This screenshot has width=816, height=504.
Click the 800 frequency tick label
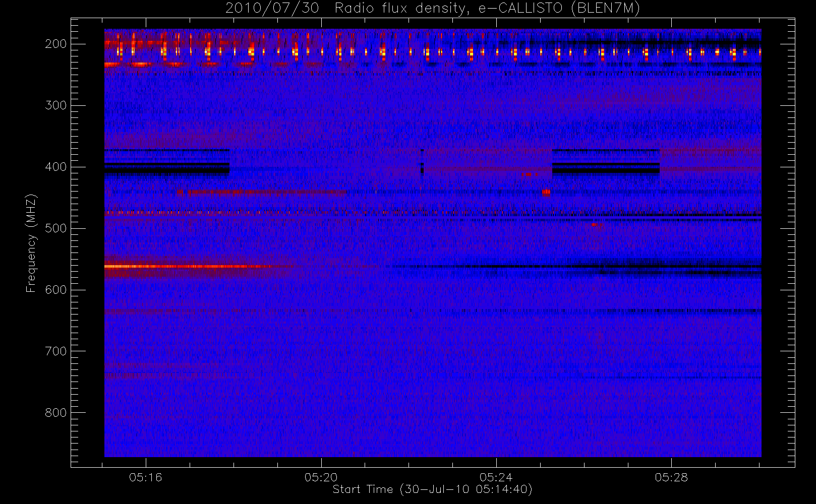[56, 413]
